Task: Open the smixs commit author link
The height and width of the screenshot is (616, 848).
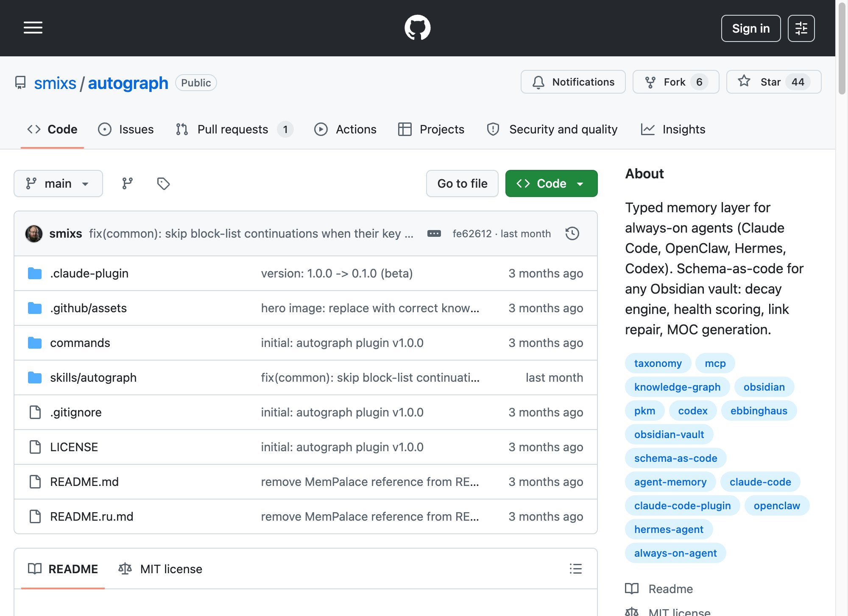Action: [x=66, y=233]
